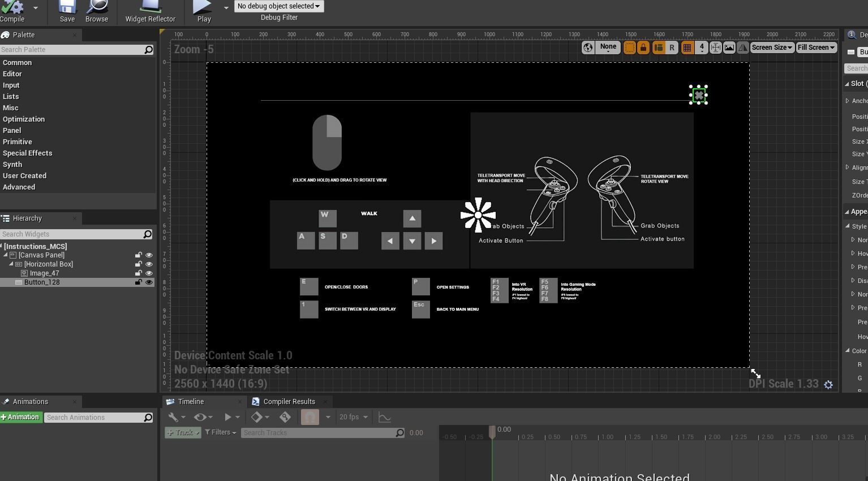Expand the User Created palette category
The width and height of the screenshot is (868, 481).
click(x=24, y=176)
